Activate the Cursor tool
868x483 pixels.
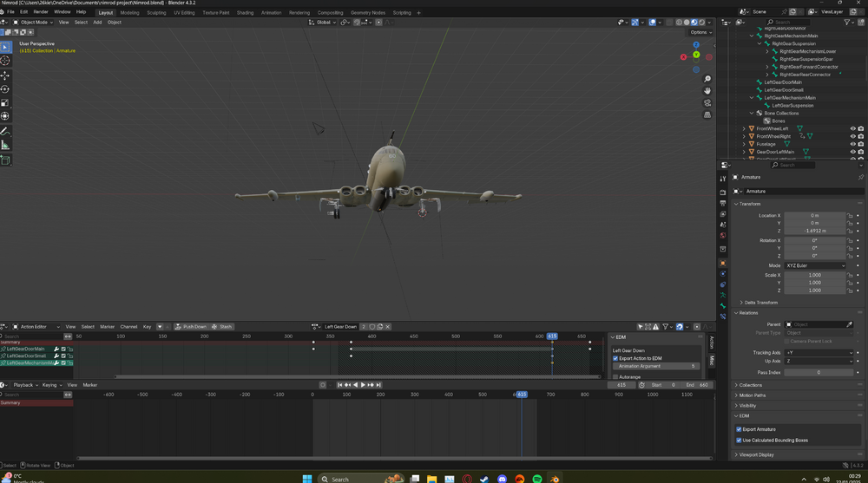pyautogui.click(x=5, y=61)
